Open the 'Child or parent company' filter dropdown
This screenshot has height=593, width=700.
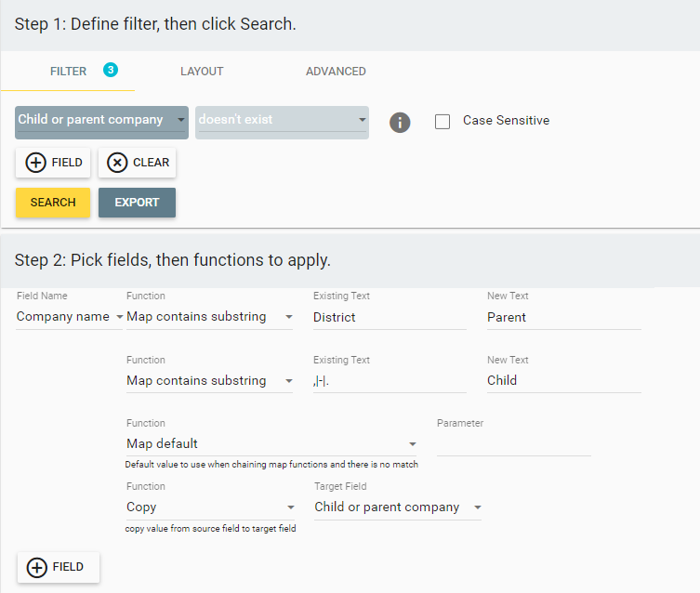(101, 123)
